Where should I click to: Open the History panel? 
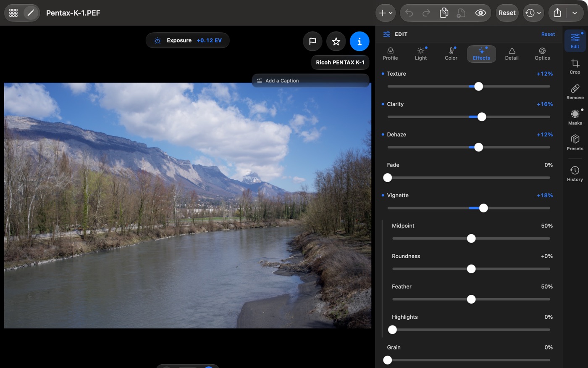pyautogui.click(x=575, y=174)
